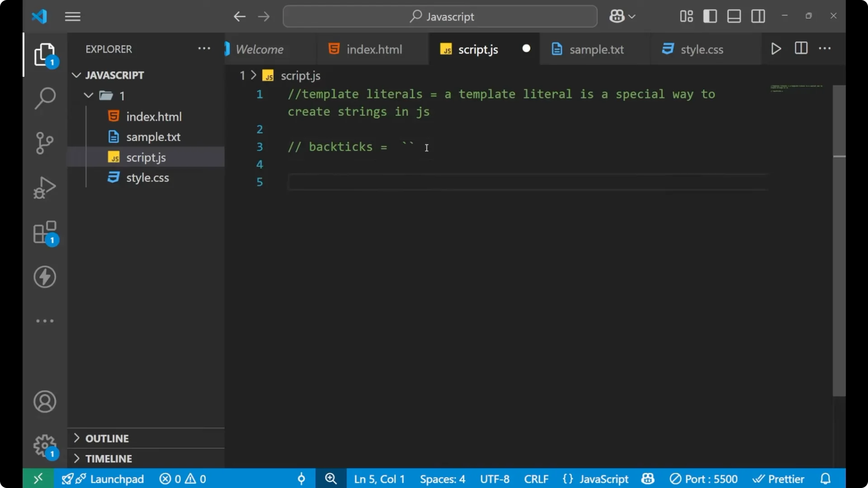Open the Run and Debug view
The width and height of the screenshot is (868, 488).
(44, 187)
